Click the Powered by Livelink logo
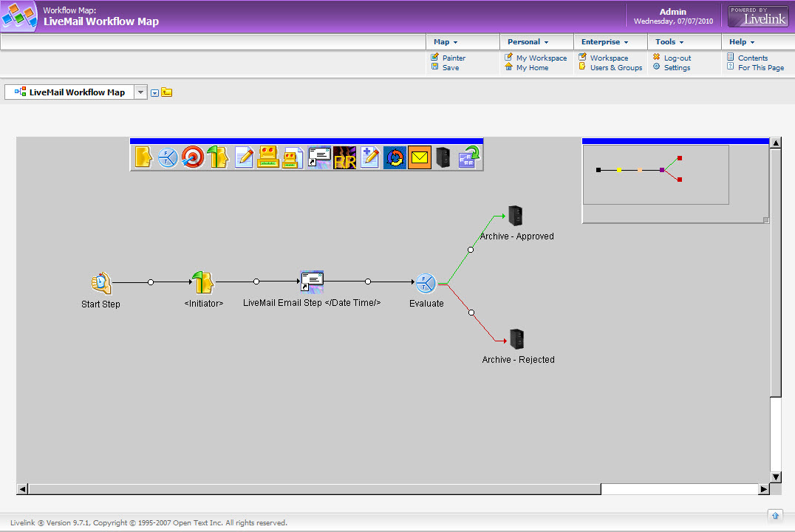795x532 pixels. 758,17
